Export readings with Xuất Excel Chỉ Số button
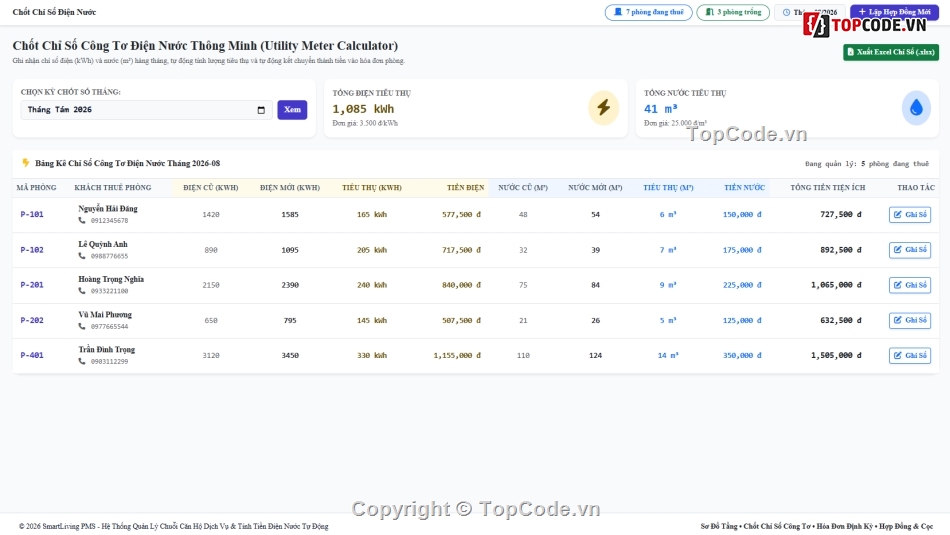This screenshot has width=950, height=535. 891,52
